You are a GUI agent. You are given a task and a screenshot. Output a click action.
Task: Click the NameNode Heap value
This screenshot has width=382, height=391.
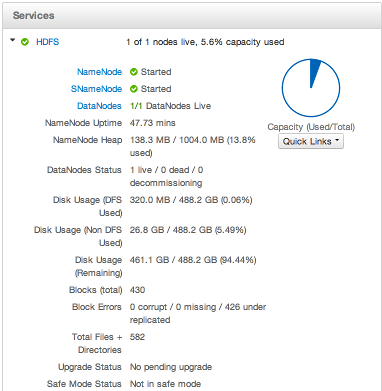(x=193, y=146)
